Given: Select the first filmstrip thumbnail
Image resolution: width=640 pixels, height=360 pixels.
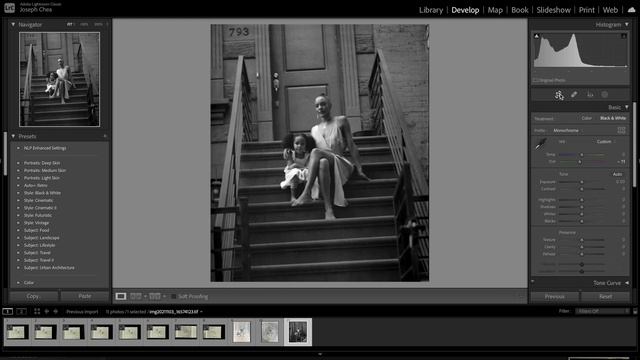Looking at the screenshot, I should click(17, 332).
